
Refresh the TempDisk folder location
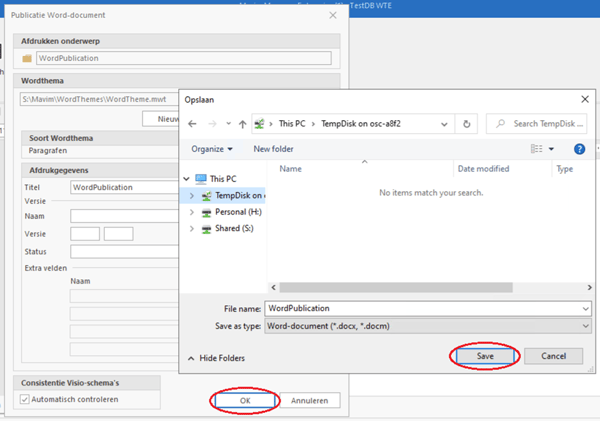point(466,124)
